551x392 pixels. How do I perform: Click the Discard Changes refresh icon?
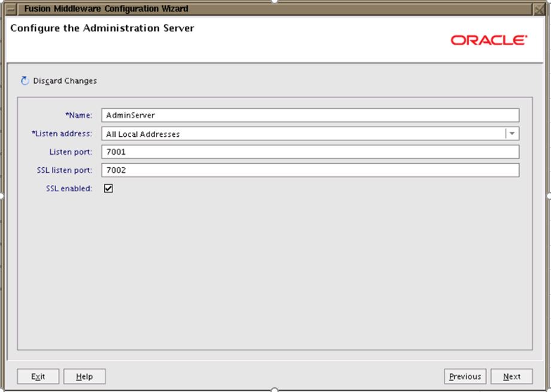[x=25, y=81]
